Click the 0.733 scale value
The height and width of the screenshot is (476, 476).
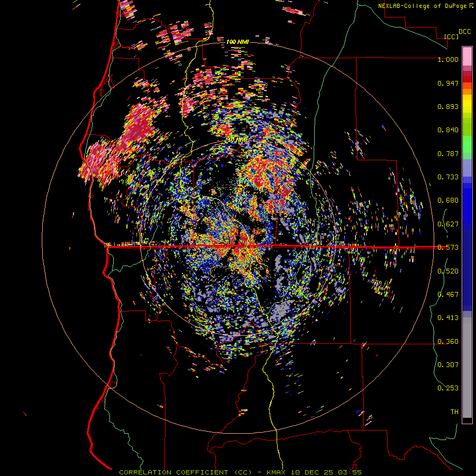448,177
